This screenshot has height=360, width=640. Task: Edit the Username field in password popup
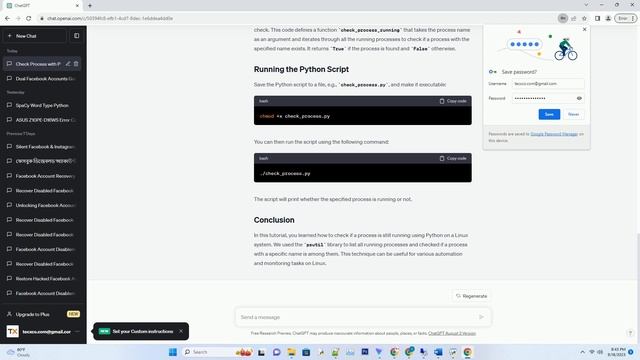point(548,84)
